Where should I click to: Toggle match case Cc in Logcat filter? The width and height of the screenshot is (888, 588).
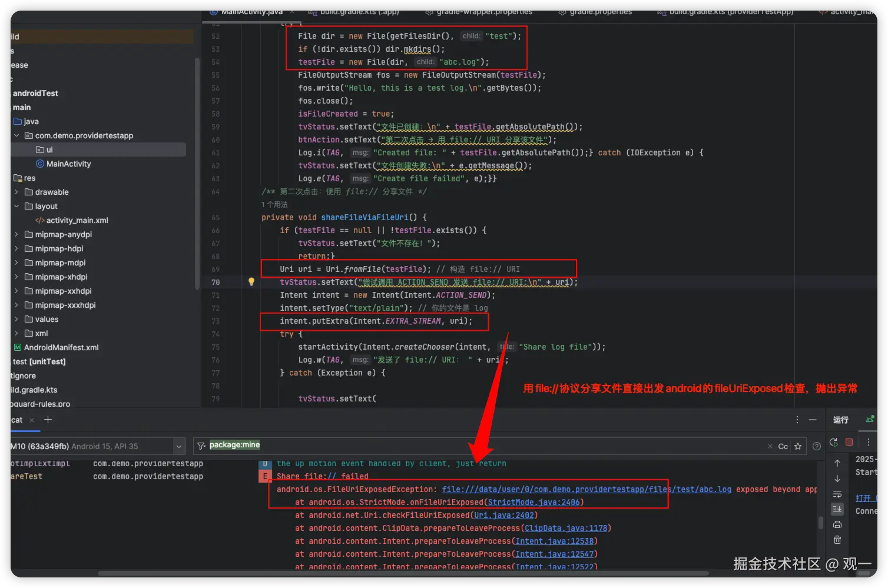[783, 446]
